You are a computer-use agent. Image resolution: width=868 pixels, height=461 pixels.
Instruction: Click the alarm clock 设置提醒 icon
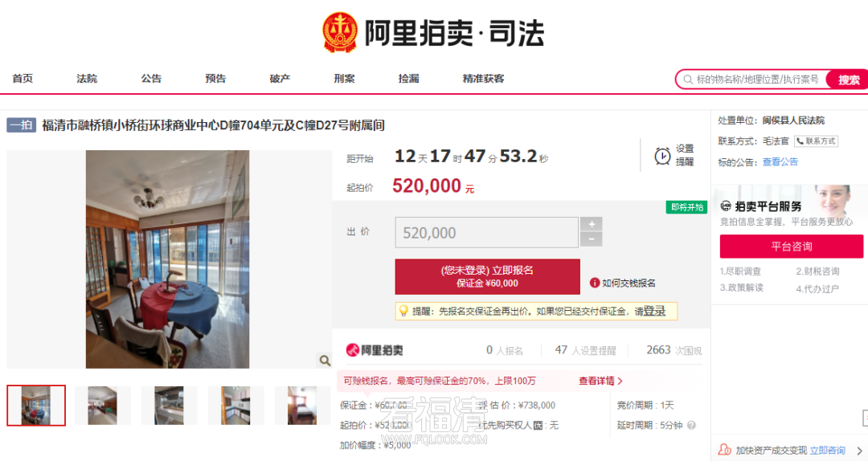(x=662, y=156)
